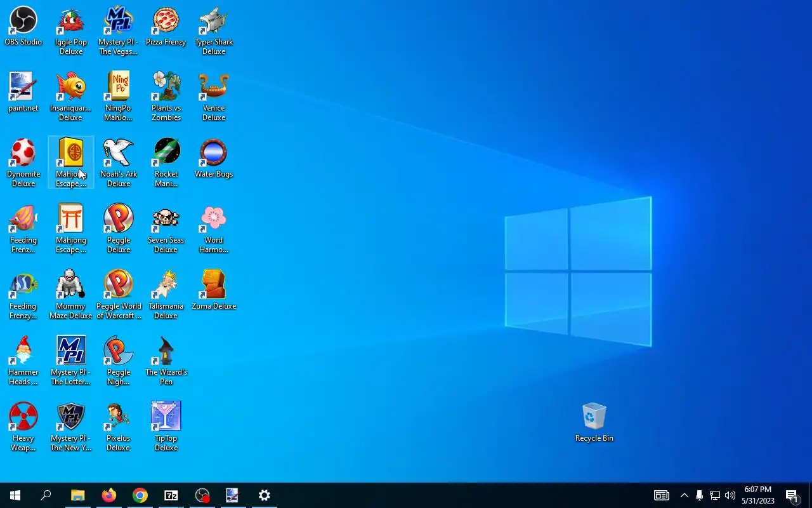Click the Mystery PI - The New York shortcut

pos(71,427)
